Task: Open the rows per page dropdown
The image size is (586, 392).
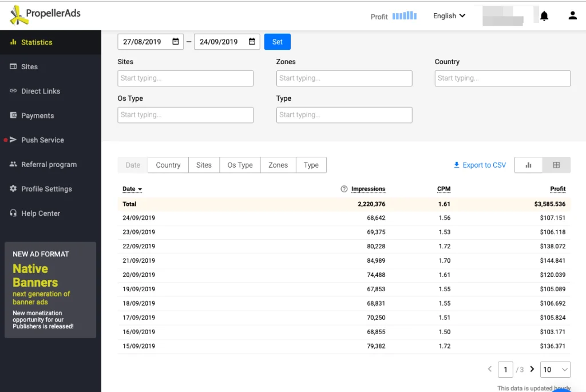Action: (556, 370)
